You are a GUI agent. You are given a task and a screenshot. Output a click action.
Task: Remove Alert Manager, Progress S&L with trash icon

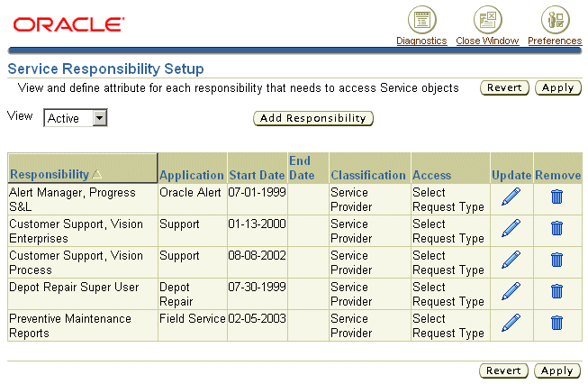pos(556,197)
